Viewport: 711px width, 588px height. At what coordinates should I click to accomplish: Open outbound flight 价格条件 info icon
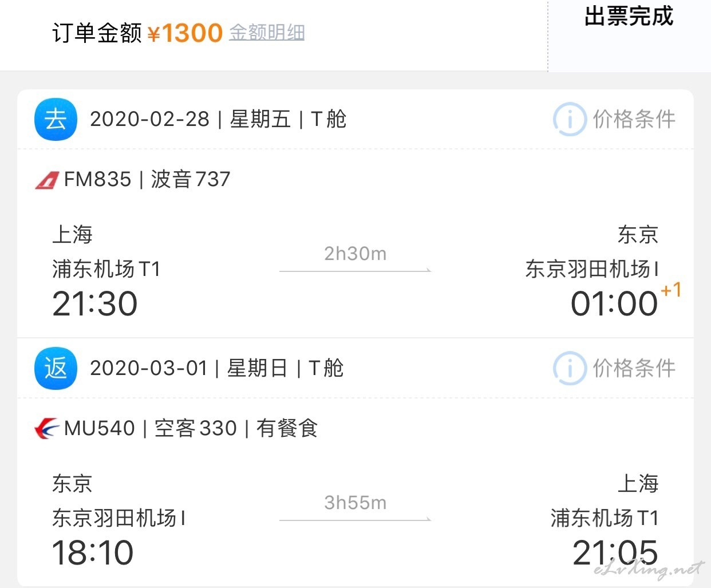[570, 120]
